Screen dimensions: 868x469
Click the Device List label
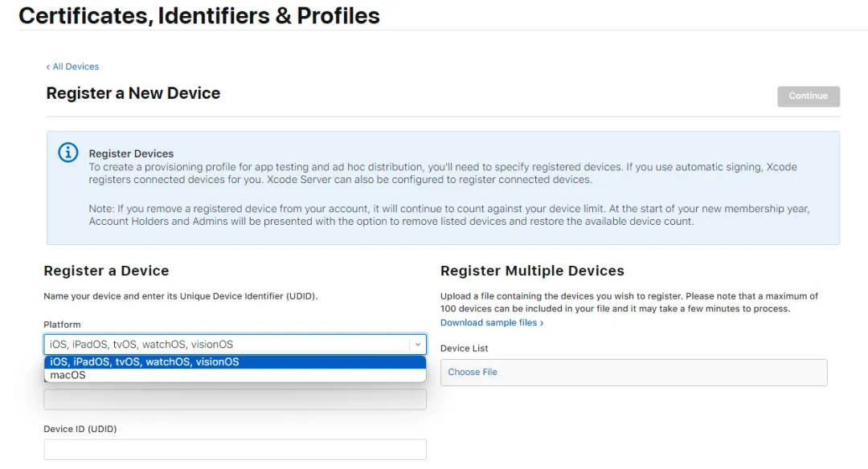tap(464, 349)
